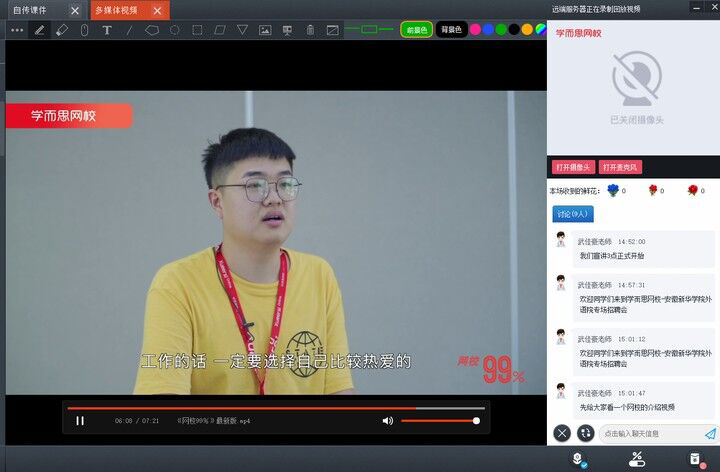
Task: Select the pen drawing tool
Action: pos(40,30)
